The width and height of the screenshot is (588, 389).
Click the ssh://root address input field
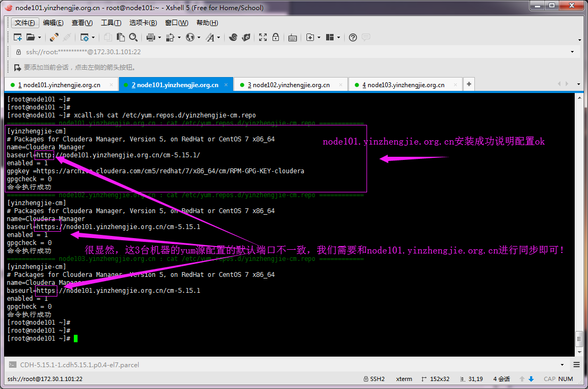click(x=294, y=52)
